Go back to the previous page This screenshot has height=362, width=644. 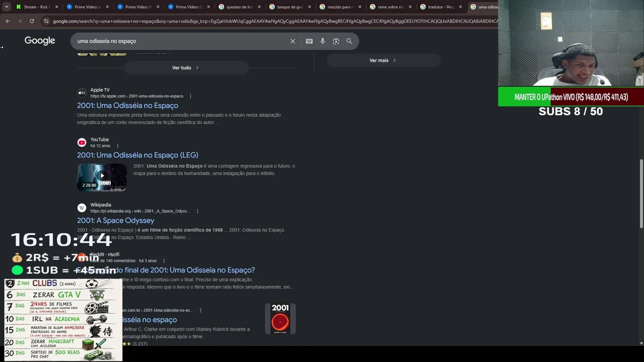(x=8, y=21)
